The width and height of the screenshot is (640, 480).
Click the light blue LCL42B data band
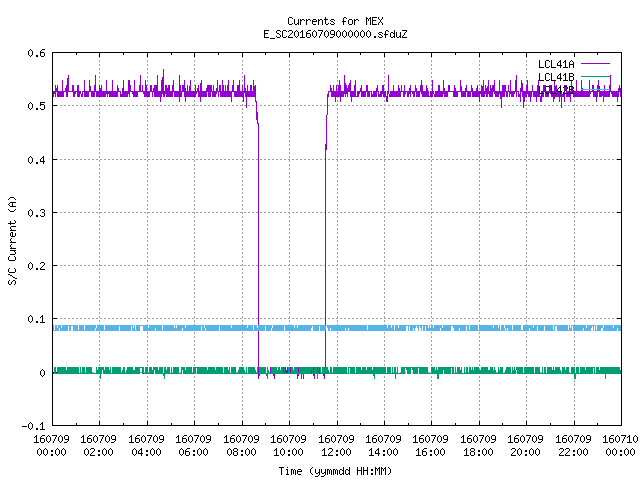(337, 328)
